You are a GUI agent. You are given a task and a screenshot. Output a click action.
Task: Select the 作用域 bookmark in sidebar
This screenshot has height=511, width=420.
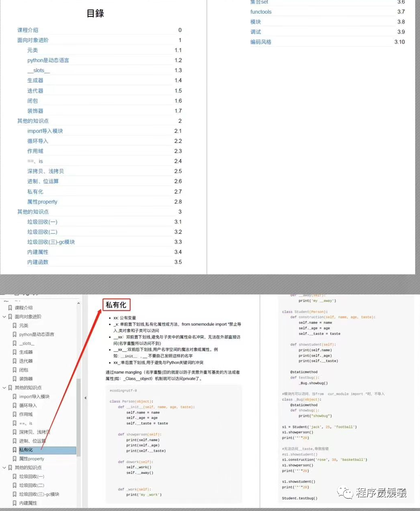(26, 414)
